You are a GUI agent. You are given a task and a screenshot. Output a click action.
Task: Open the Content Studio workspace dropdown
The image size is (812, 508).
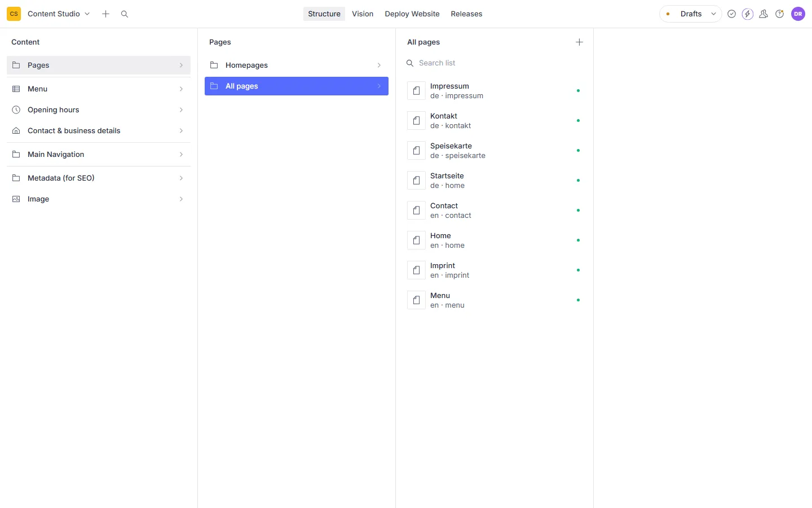coord(59,14)
